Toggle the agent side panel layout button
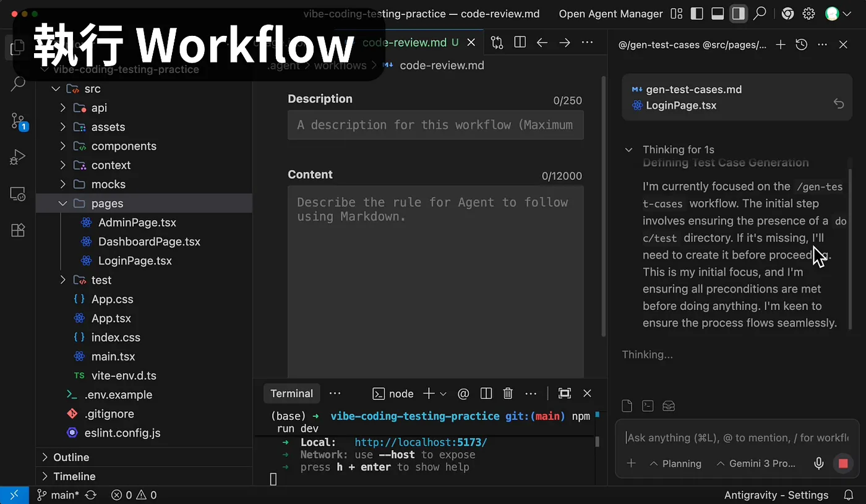Viewport: 866px width, 504px height. pos(738,14)
